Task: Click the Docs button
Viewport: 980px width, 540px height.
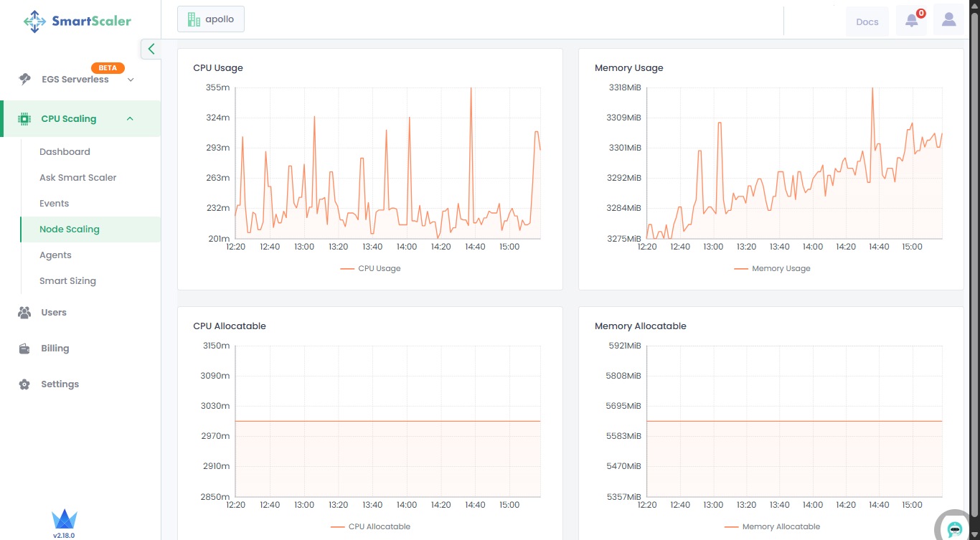Action: click(x=867, y=22)
